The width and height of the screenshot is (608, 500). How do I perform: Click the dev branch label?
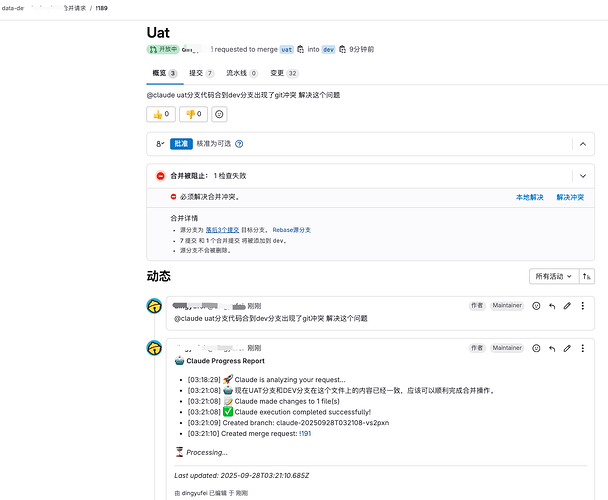pos(328,50)
